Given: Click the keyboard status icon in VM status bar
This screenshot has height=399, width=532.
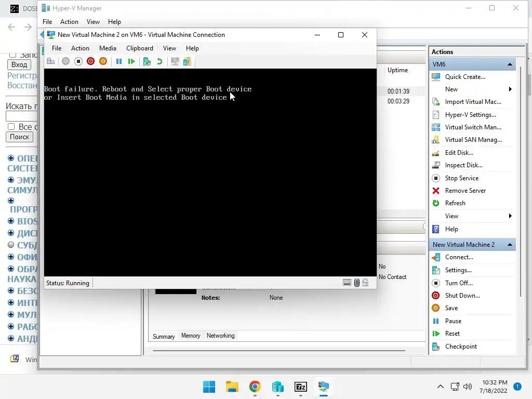Looking at the screenshot, I should pos(347,283).
